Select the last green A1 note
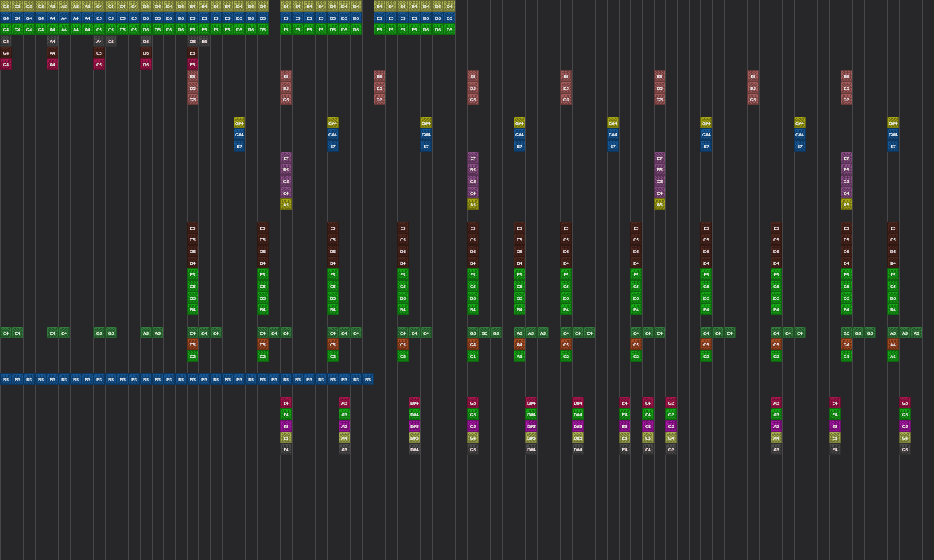 893,356
